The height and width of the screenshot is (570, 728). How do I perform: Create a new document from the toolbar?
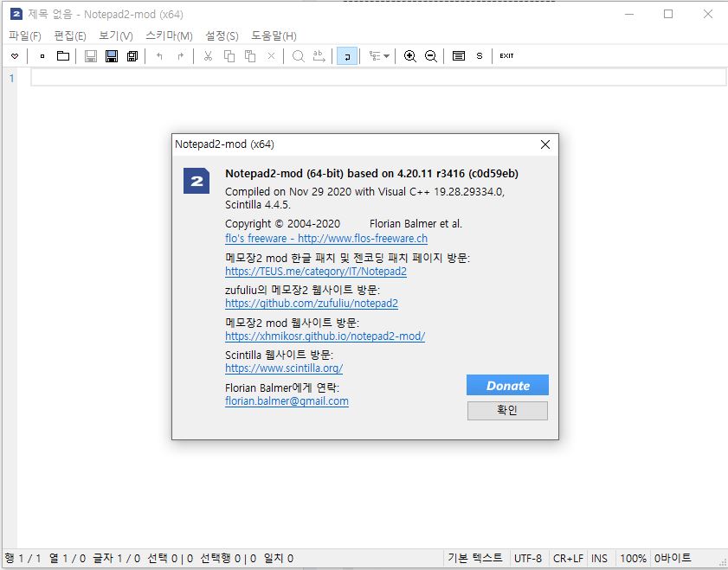42,56
